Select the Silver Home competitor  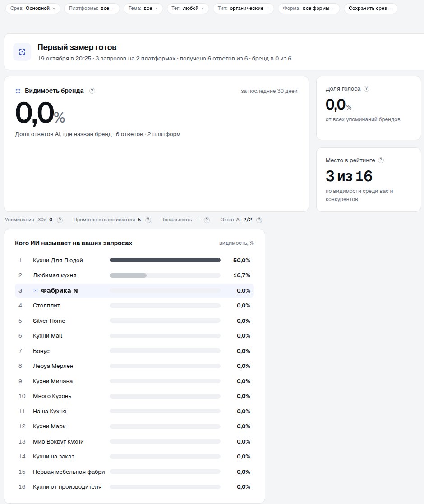(134, 321)
